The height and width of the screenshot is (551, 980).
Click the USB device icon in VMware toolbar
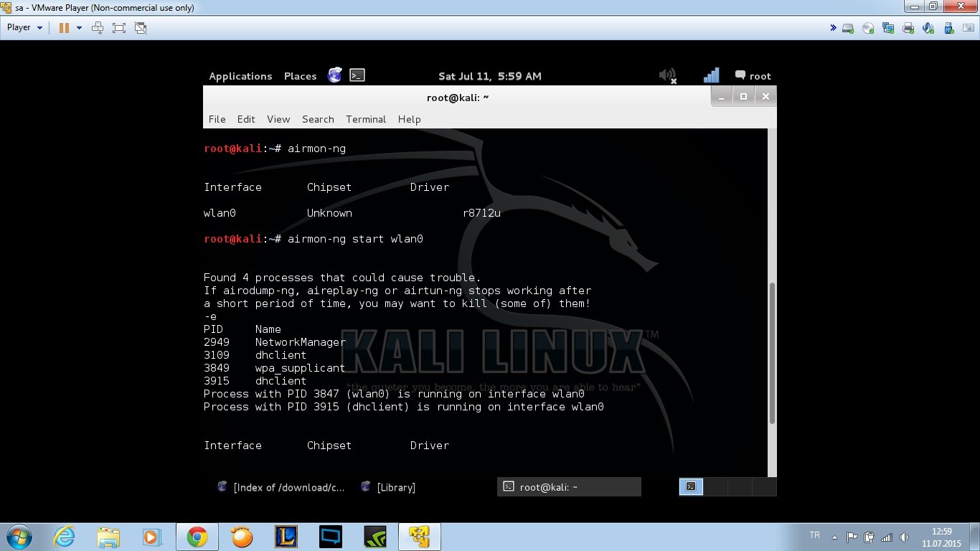pyautogui.click(x=948, y=28)
